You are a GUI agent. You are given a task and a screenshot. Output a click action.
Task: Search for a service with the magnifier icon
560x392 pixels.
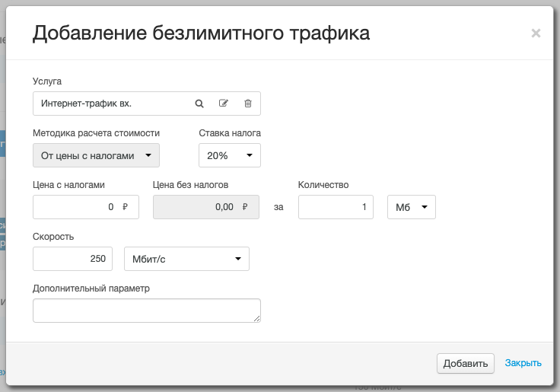(x=199, y=104)
